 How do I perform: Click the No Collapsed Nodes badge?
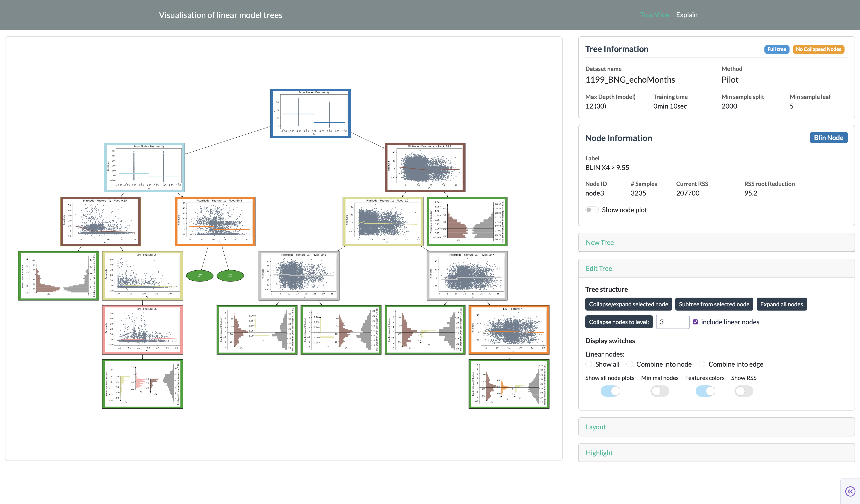pos(818,49)
